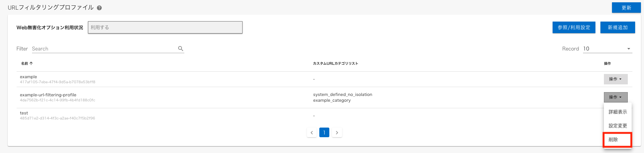Image resolution: width=644 pixels, height=153 pixels.
Task: Open the Record count dropdown arrow
Action: [629, 49]
